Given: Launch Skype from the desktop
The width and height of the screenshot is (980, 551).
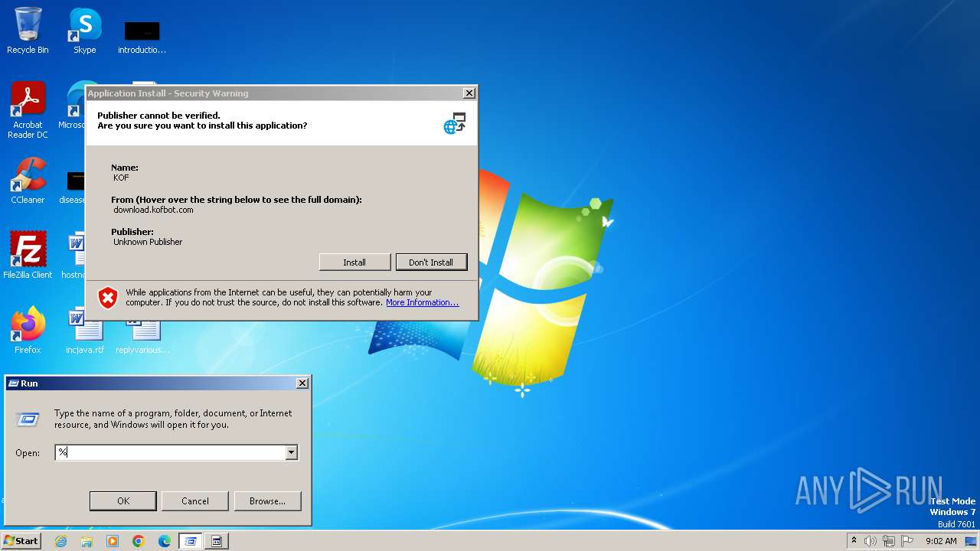Looking at the screenshot, I should [84, 31].
